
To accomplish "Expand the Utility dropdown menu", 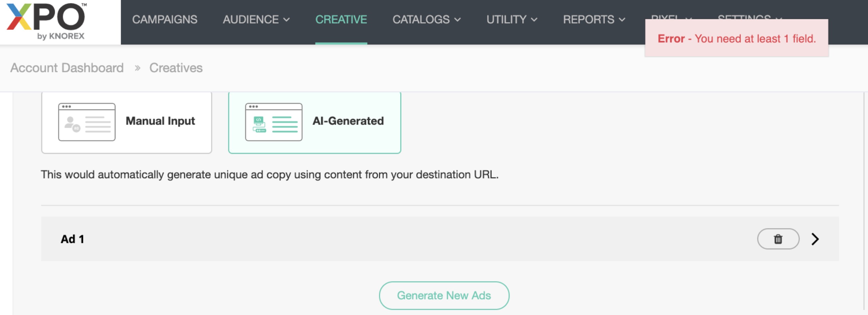I will pos(511,20).
